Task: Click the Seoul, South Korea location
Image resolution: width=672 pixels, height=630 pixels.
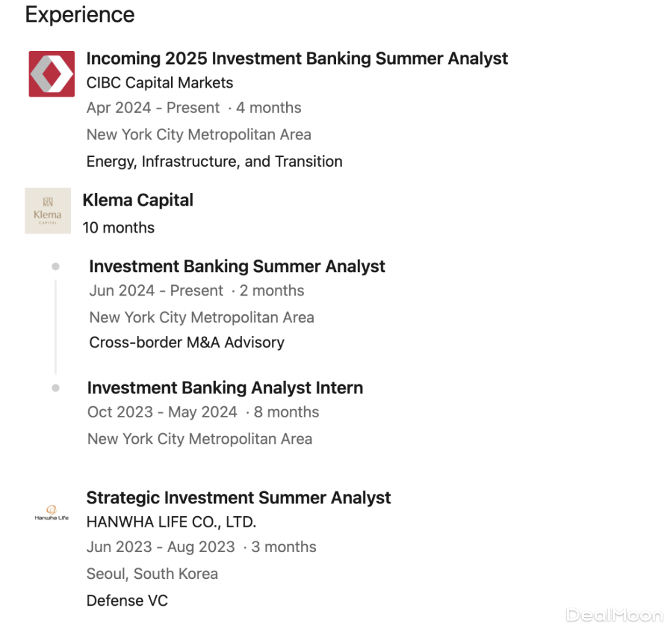Action: tap(152, 573)
